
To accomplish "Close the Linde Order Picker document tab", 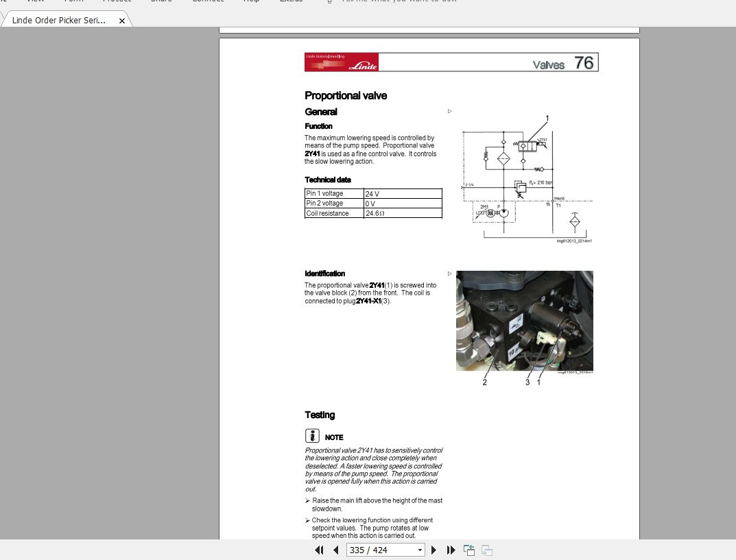I will [122, 21].
